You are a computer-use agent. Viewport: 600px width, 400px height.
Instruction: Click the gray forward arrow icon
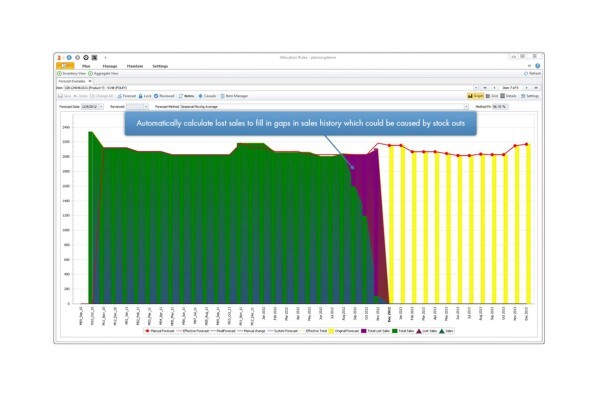[77, 57]
